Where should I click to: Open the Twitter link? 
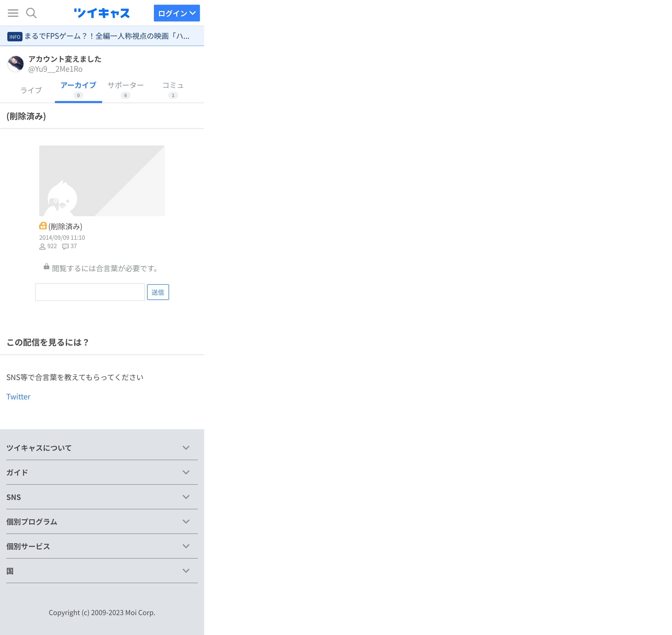(x=18, y=397)
